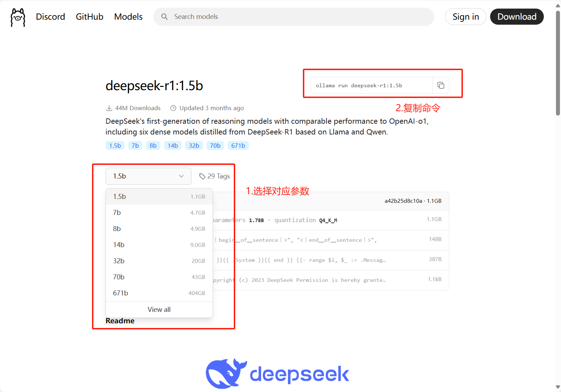Click the Sign in button
561x392 pixels.
(x=465, y=17)
